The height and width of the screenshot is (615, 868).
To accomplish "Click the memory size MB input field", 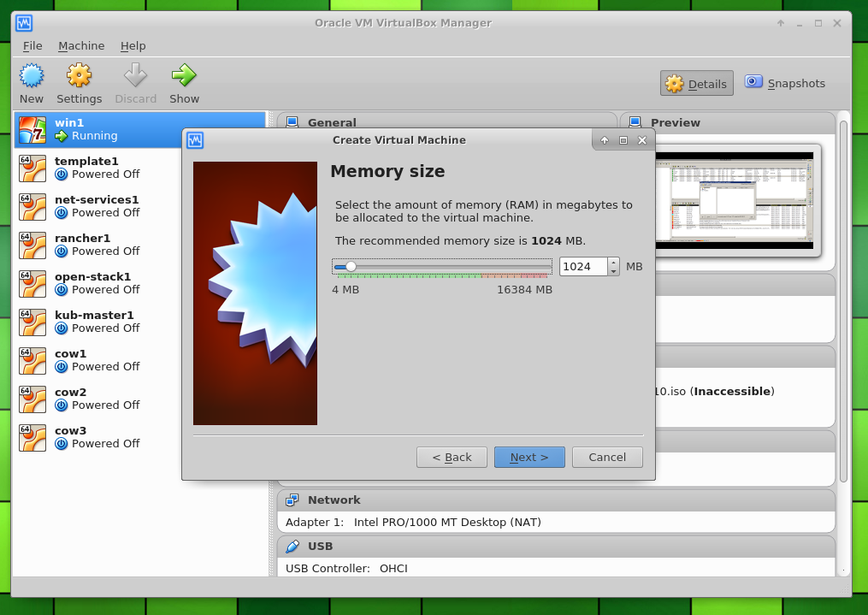I will (583, 267).
